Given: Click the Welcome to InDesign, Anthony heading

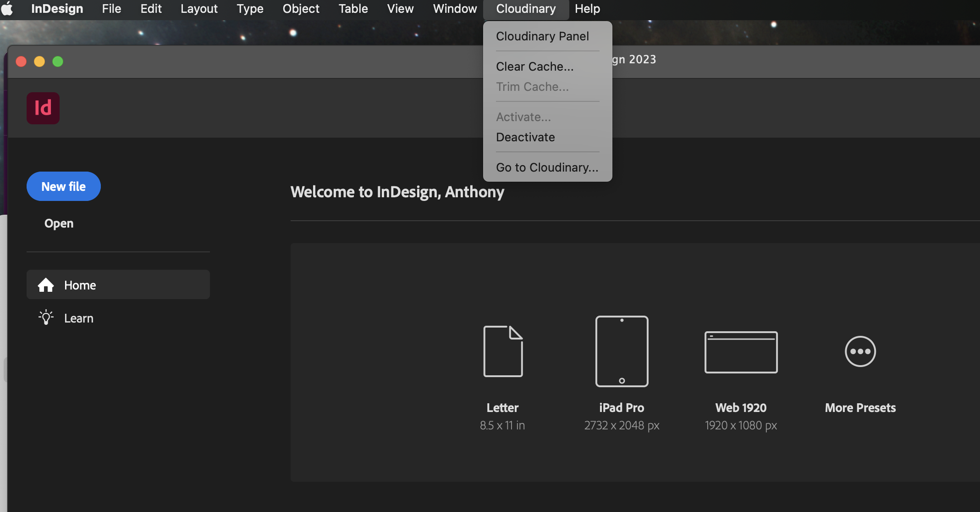Looking at the screenshot, I should [397, 192].
